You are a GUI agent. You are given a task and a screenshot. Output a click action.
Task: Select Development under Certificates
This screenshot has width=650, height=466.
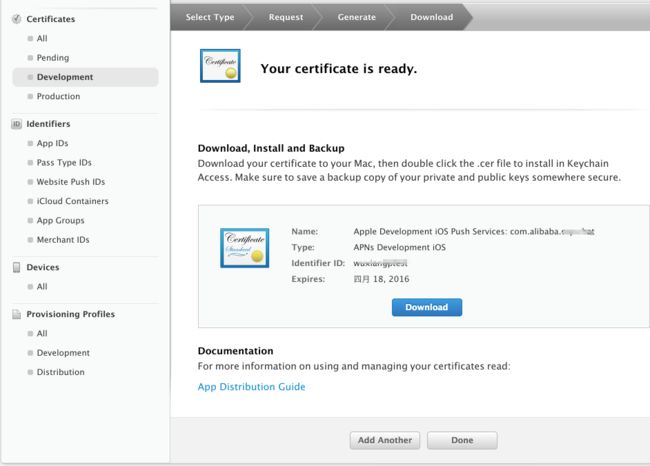[x=85, y=77]
